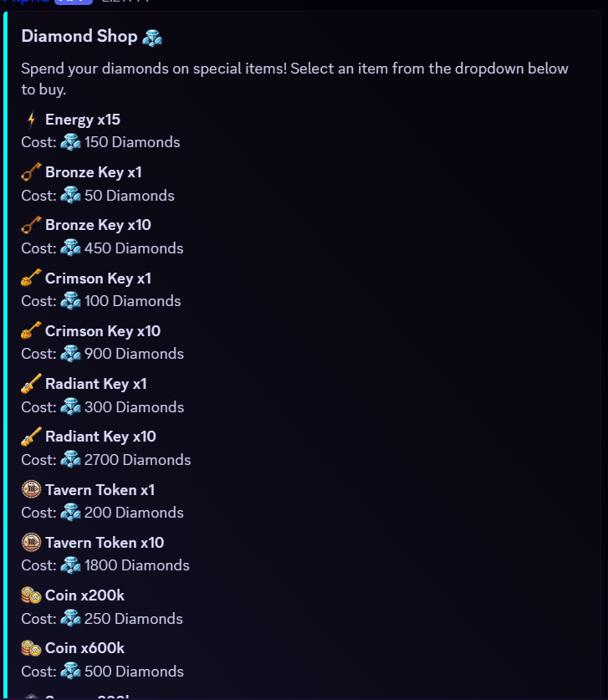
Task: Click the 900 Diamonds cost text
Action: pyautogui.click(x=134, y=354)
